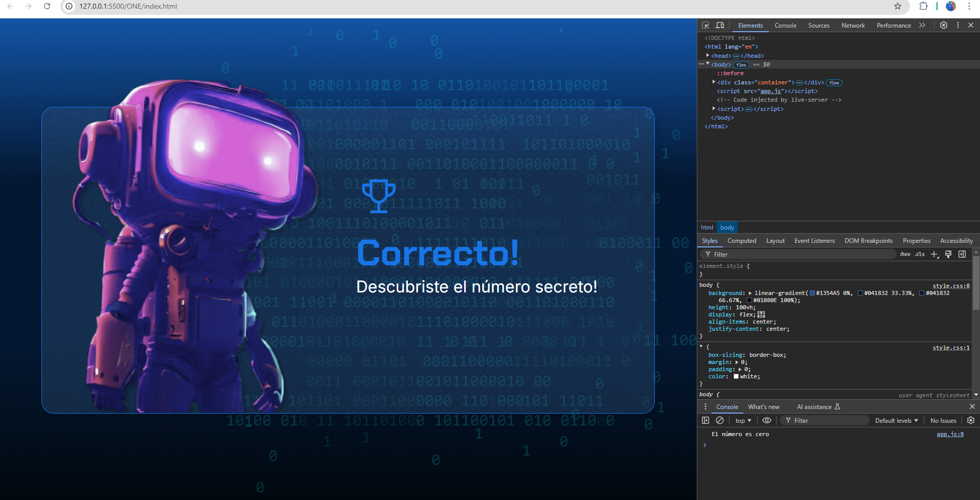View site information icon in address bar
Viewport: 980px width, 500px height.
pos(69,6)
